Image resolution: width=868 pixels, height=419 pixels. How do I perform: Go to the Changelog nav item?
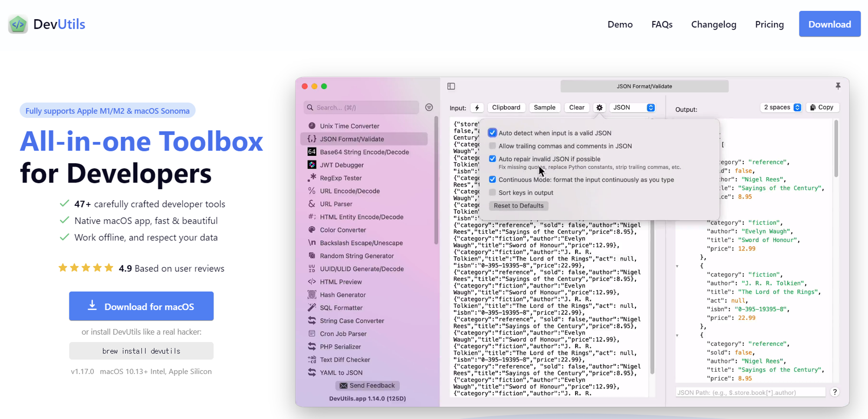713,24
